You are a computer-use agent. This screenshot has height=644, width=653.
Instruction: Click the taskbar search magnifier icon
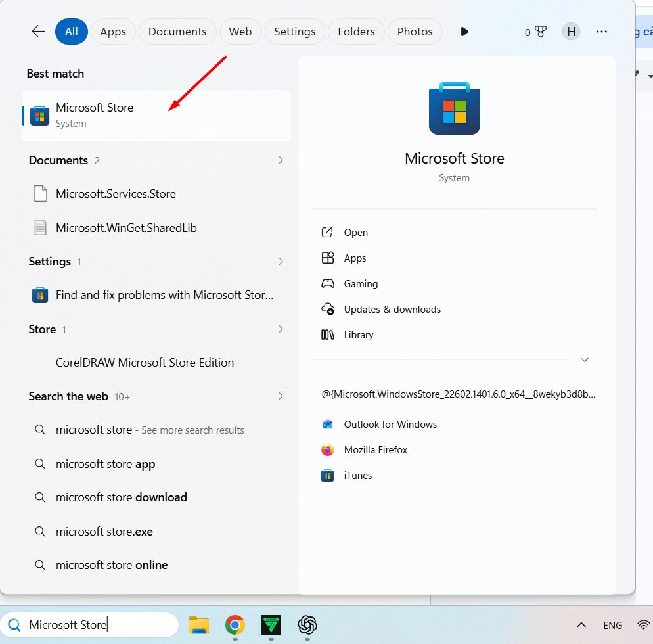coord(14,625)
